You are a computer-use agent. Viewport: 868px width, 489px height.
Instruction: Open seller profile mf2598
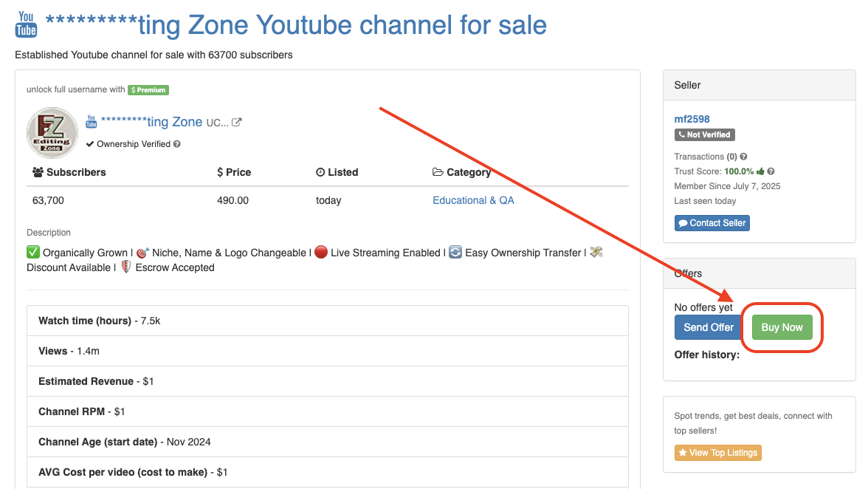click(x=692, y=119)
